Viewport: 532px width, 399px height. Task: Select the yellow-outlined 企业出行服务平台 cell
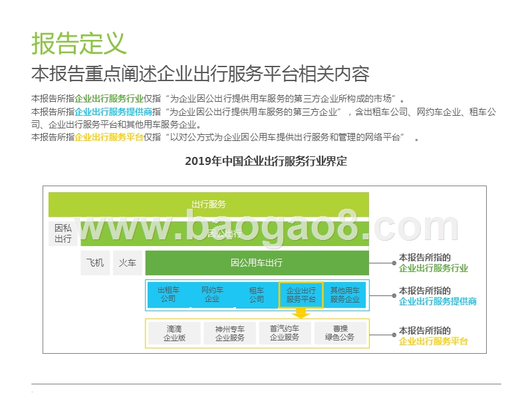pos(301,295)
